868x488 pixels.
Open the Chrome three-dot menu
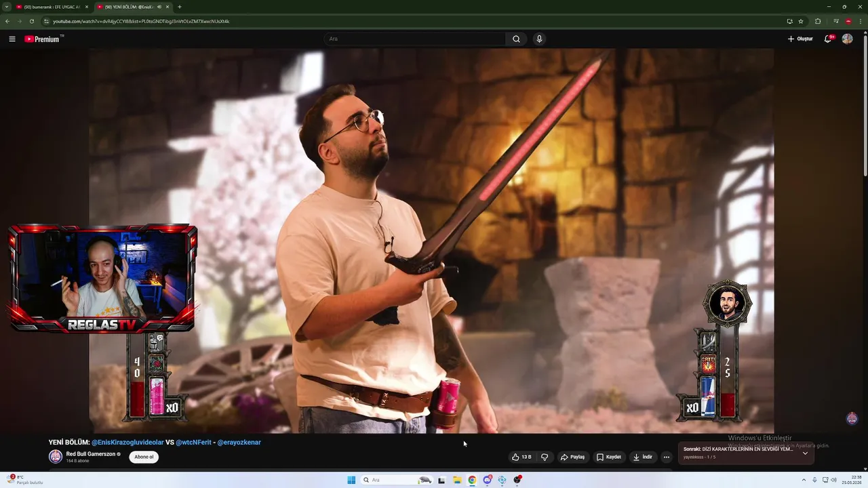pyautogui.click(x=860, y=21)
